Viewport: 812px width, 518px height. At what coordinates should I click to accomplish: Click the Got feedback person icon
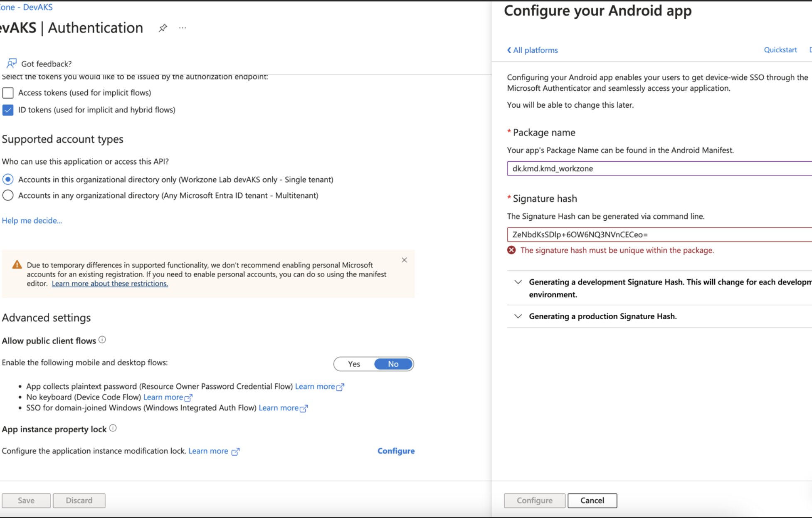click(12, 63)
